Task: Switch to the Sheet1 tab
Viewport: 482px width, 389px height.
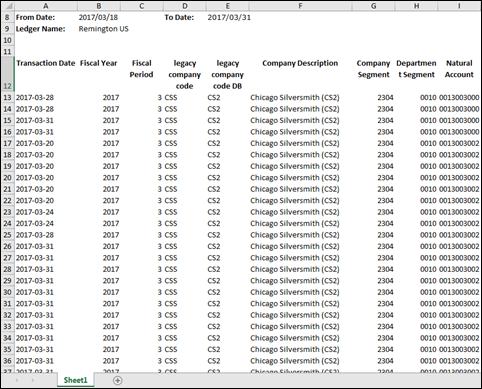Action: pos(75,380)
